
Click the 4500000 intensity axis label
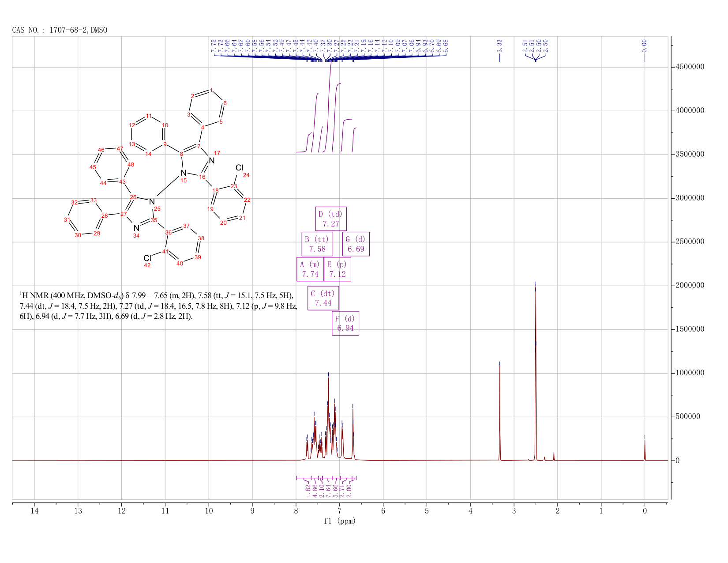click(x=689, y=67)
